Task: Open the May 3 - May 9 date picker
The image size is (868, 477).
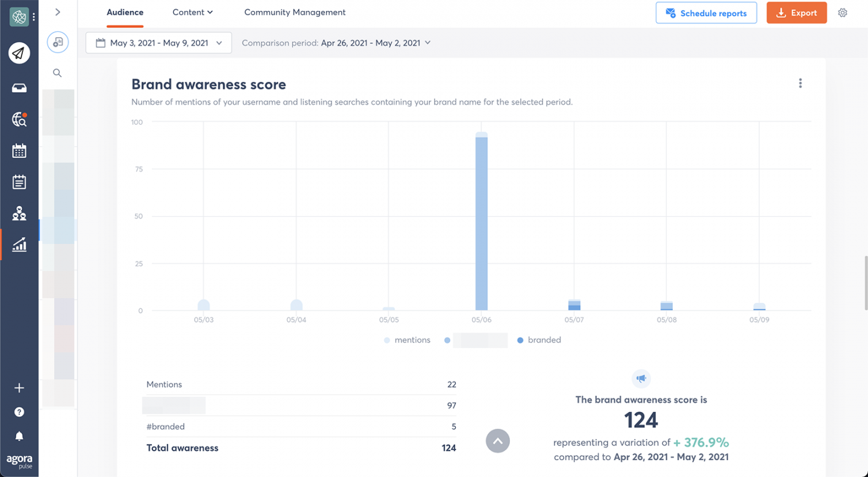Action: pyautogui.click(x=159, y=42)
